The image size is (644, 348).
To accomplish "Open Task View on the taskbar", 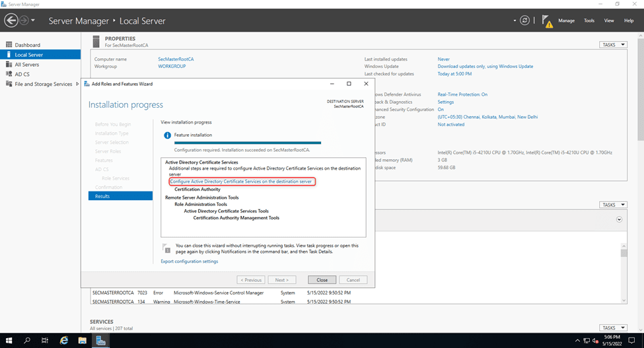I will [x=45, y=341].
